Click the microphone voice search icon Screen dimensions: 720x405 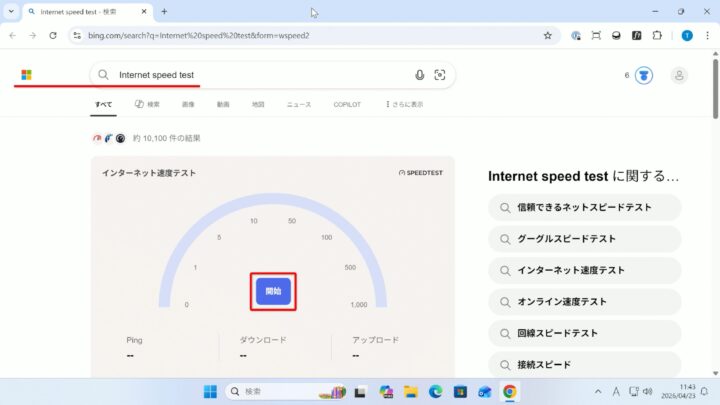(419, 75)
